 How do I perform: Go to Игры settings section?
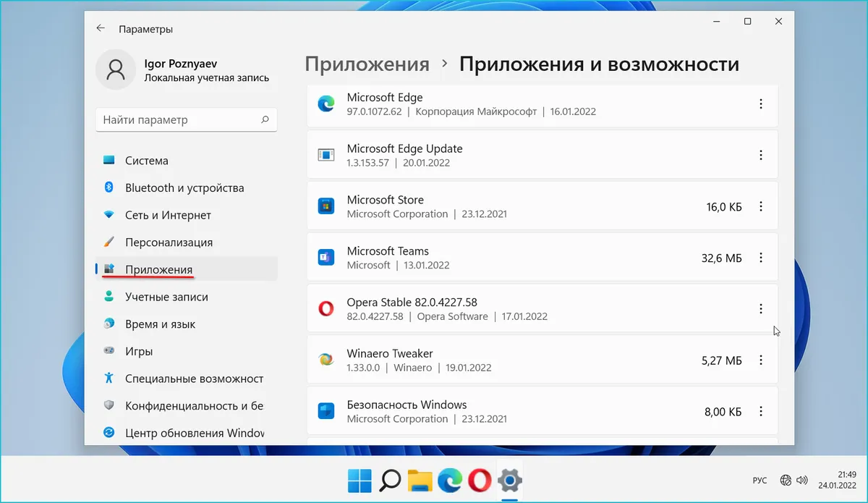(x=187, y=352)
